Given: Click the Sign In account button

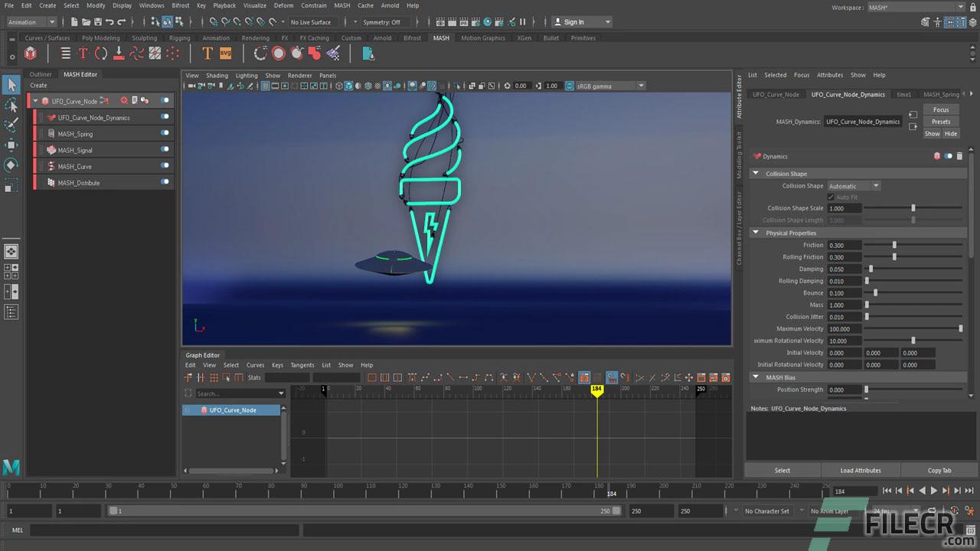Looking at the screenshot, I should coord(582,22).
